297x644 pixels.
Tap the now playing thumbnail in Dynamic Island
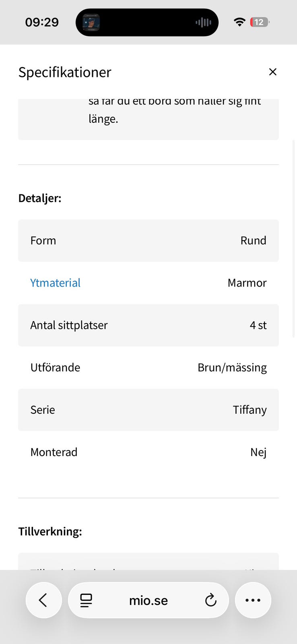point(91,23)
